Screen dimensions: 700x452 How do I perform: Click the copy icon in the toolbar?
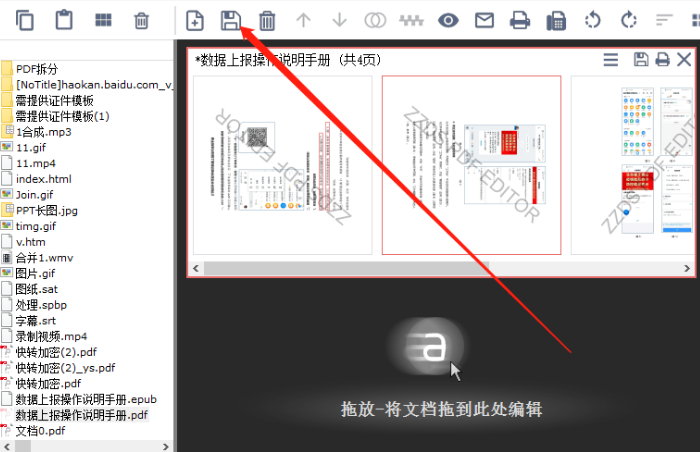tap(25, 21)
